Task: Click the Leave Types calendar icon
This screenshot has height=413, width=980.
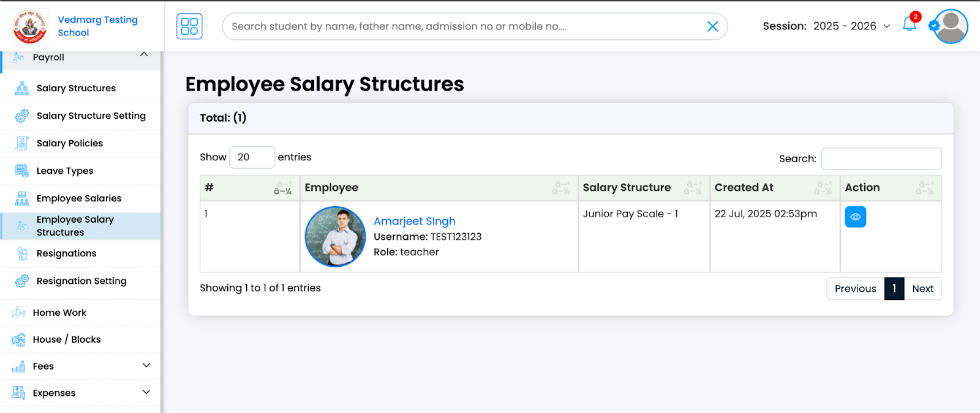Action: [x=21, y=171]
